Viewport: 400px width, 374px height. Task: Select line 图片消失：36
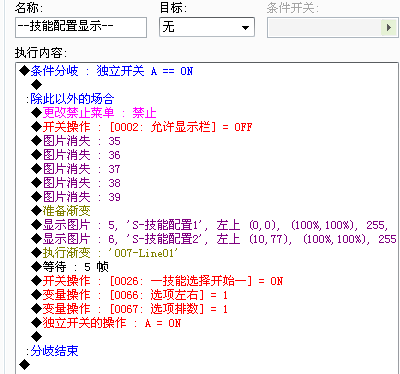[x=76, y=155]
